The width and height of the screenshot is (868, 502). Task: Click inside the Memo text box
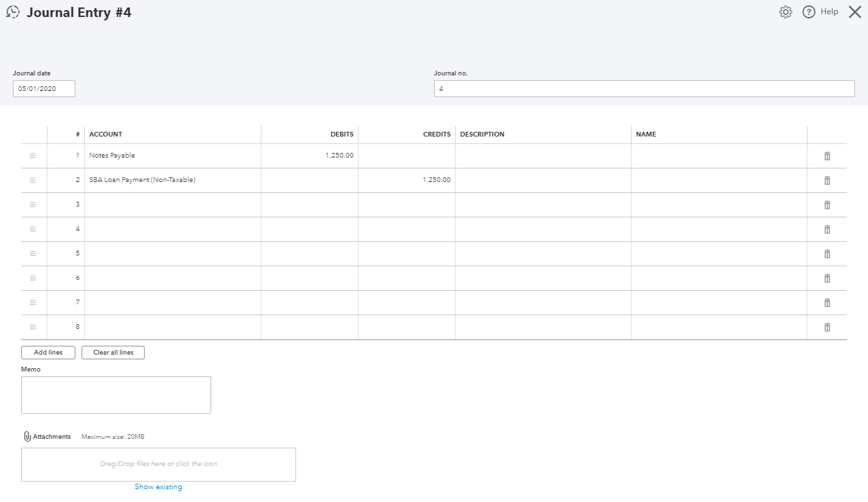(116, 395)
